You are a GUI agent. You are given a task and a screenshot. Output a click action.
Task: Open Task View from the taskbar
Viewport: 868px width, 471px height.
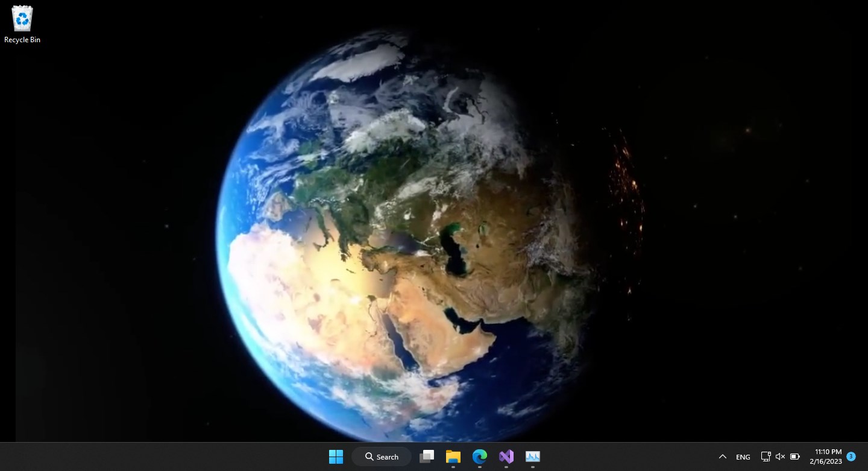click(427, 457)
